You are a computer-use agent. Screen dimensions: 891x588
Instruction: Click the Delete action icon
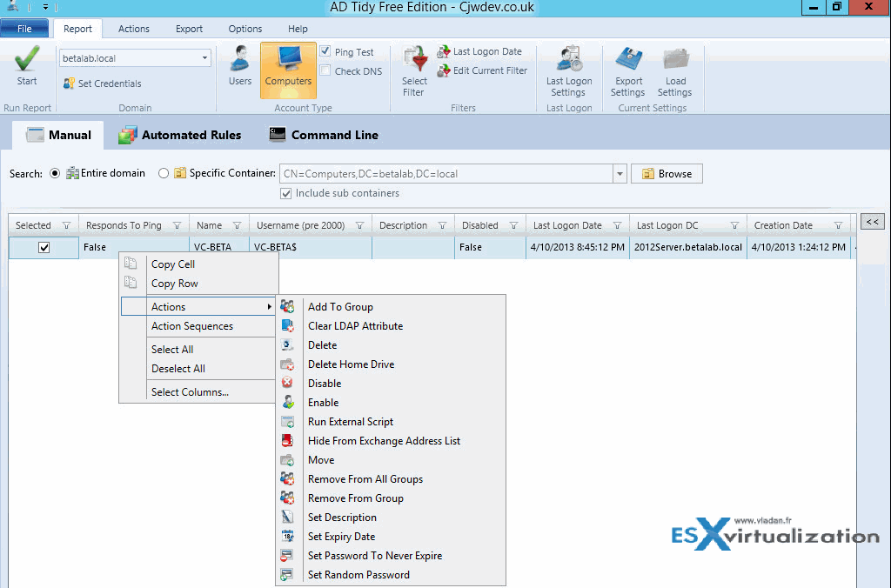point(287,344)
